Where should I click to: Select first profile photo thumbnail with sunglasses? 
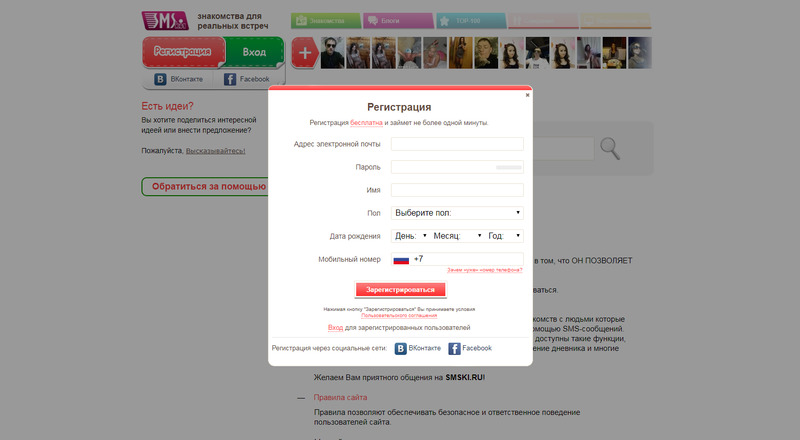click(333, 53)
